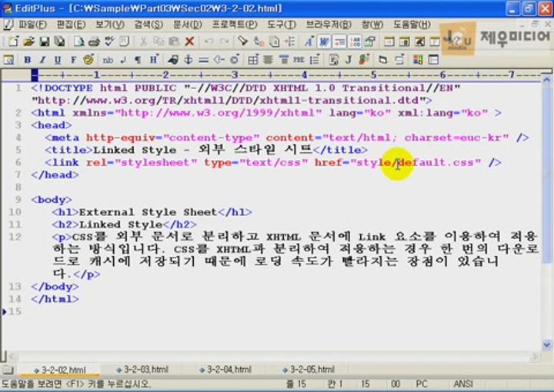Open the font settings 'A' icon
The height and width of the screenshot is (392, 554).
coord(309,42)
